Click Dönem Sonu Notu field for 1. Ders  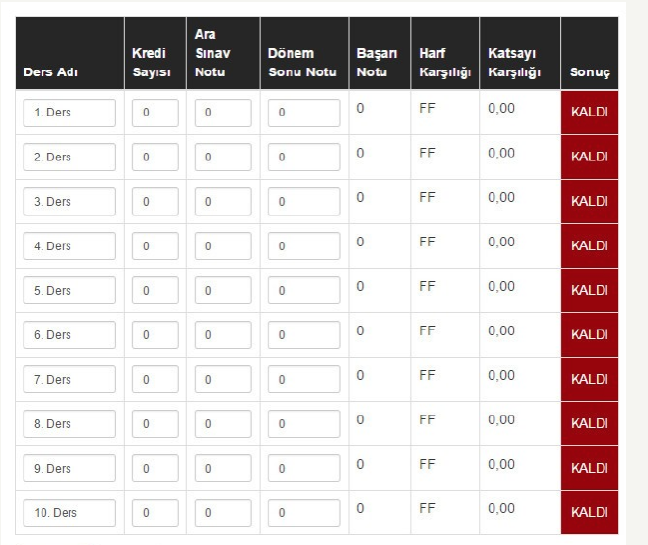point(304,113)
